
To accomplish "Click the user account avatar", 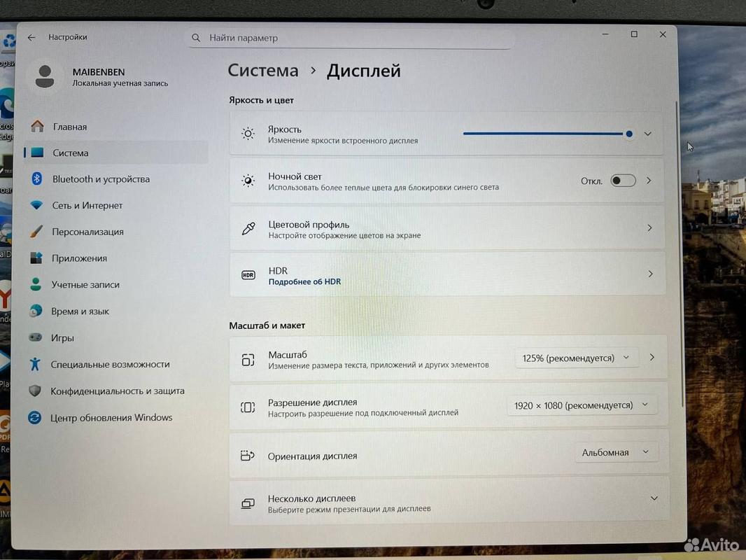I will [x=45, y=76].
